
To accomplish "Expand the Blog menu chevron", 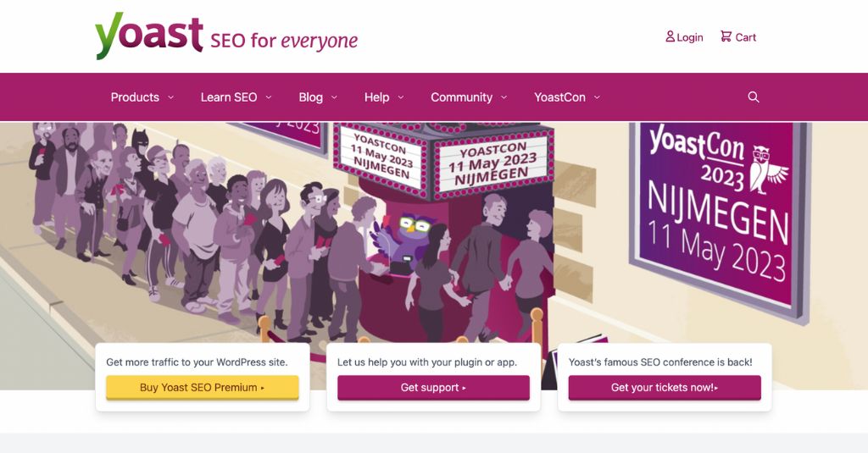I will pyautogui.click(x=334, y=97).
